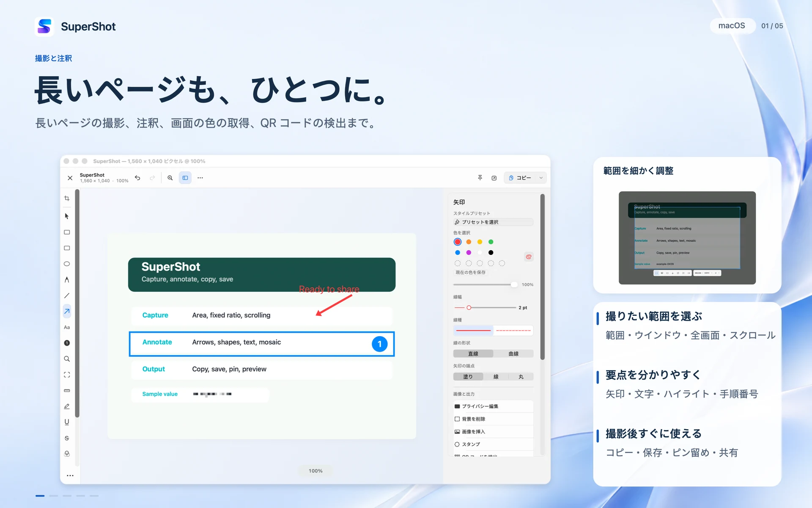Click the active first page indicator dash
This screenshot has height=508, width=812.
pos(40,496)
